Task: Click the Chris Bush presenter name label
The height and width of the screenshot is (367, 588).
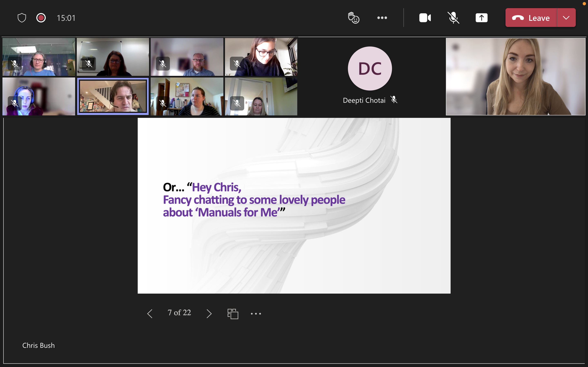Action: click(x=38, y=345)
